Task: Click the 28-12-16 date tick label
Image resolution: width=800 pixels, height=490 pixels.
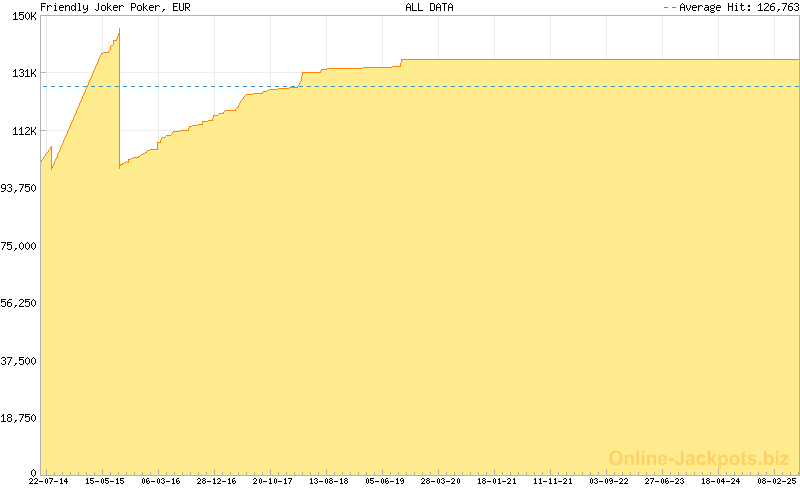Action: (x=216, y=481)
